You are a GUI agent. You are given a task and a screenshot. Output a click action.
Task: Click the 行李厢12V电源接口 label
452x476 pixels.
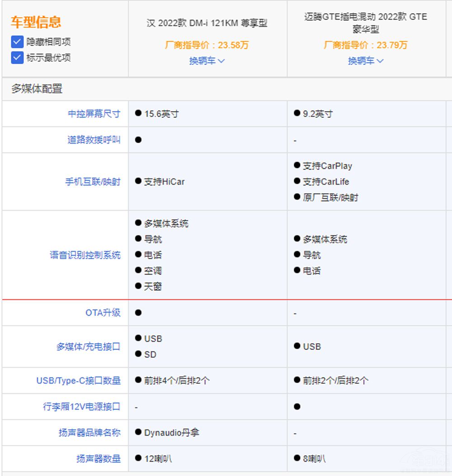tap(82, 407)
